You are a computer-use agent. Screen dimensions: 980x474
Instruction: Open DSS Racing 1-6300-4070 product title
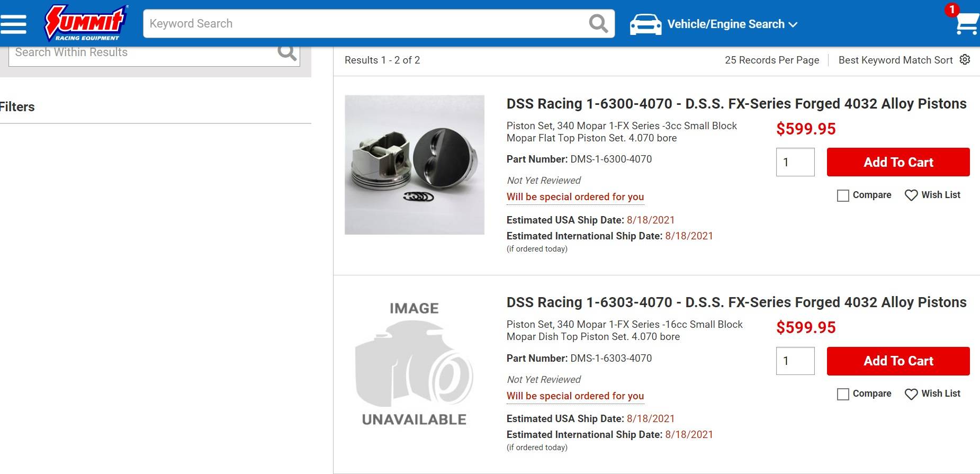[736, 104]
